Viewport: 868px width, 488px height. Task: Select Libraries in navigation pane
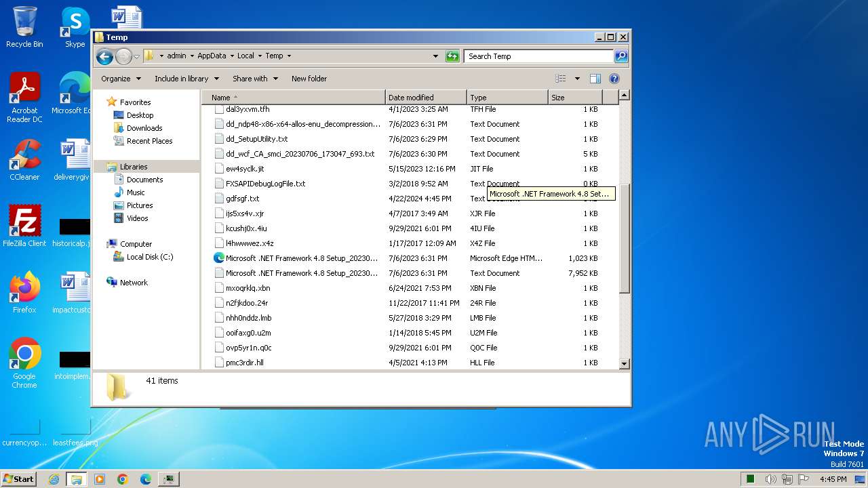(x=134, y=167)
